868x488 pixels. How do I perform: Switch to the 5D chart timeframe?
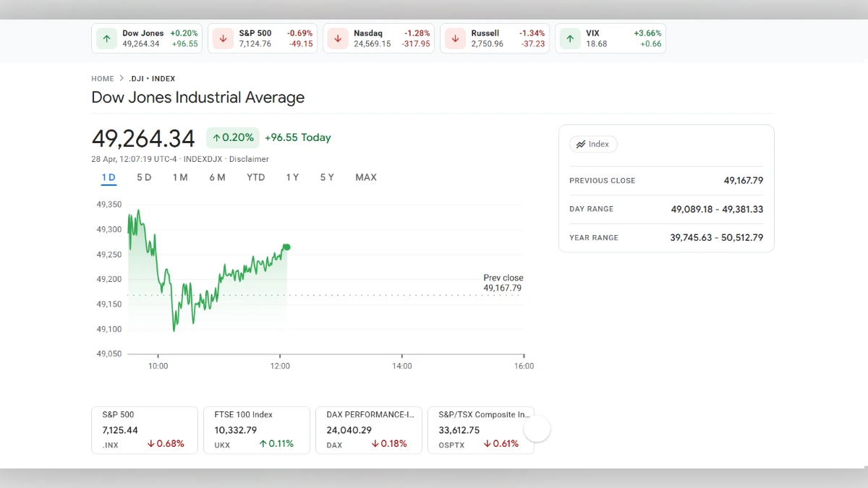click(x=143, y=177)
